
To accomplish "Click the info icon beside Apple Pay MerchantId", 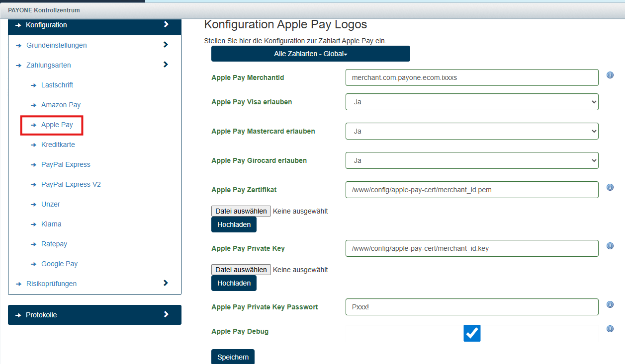I will coord(610,75).
